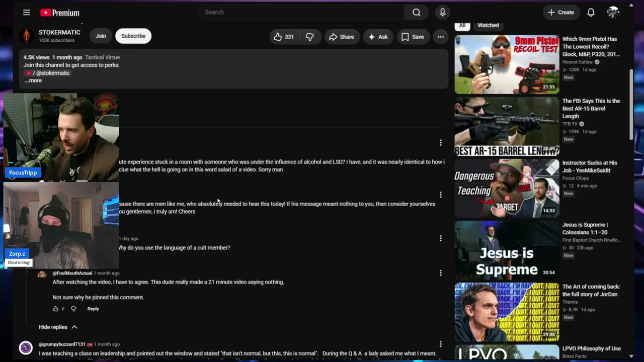
Task: Open the @stokermatic channel link
Action: click(x=48, y=73)
